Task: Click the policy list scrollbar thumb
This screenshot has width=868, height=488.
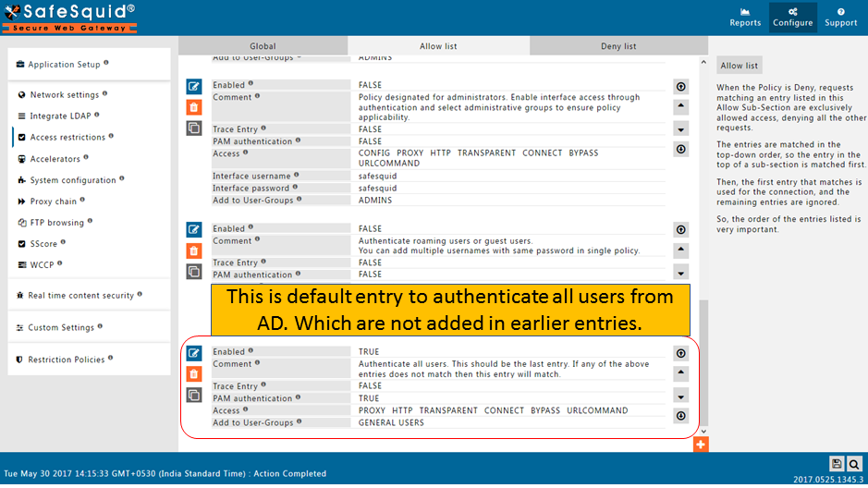Action: (703, 362)
